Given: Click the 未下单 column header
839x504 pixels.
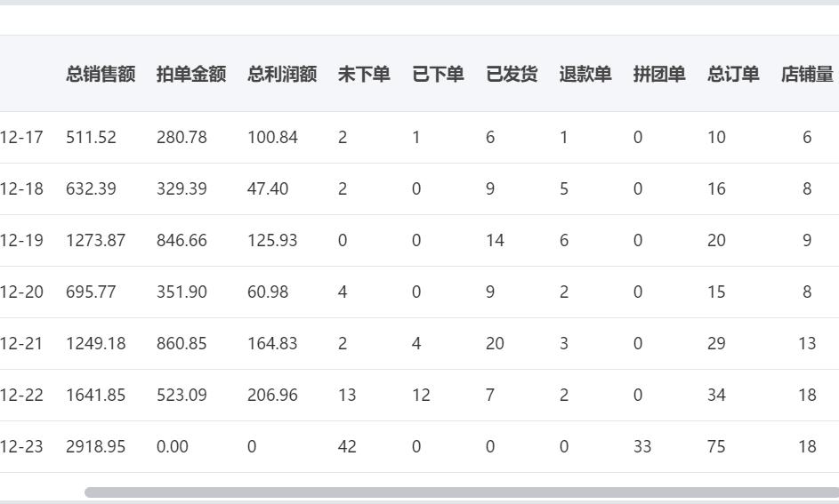Looking at the screenshot, I should tap(364, 75).
